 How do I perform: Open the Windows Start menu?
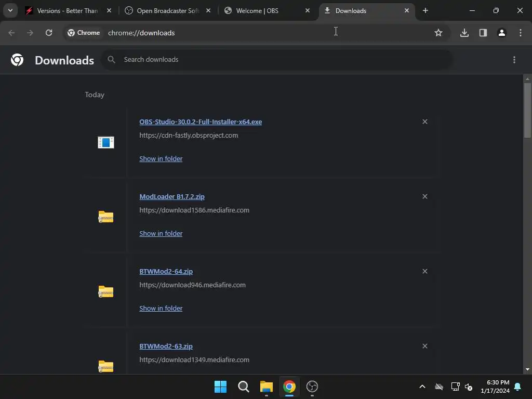coord(220,387)
